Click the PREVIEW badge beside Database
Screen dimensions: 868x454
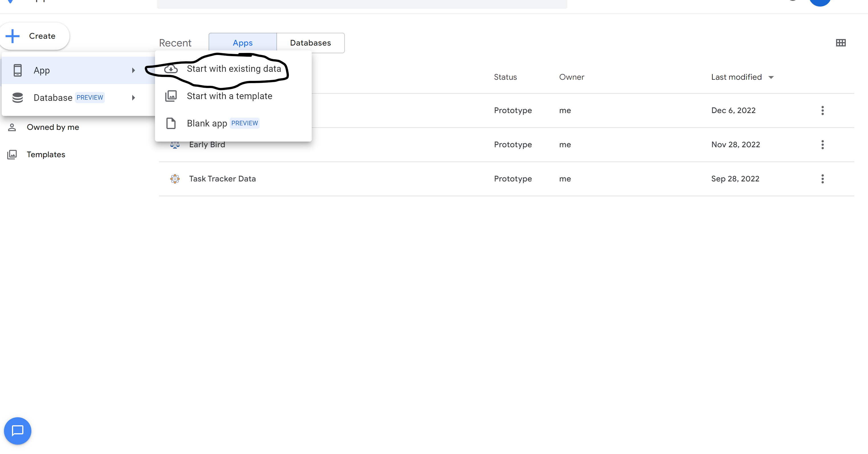pos(90,98)
